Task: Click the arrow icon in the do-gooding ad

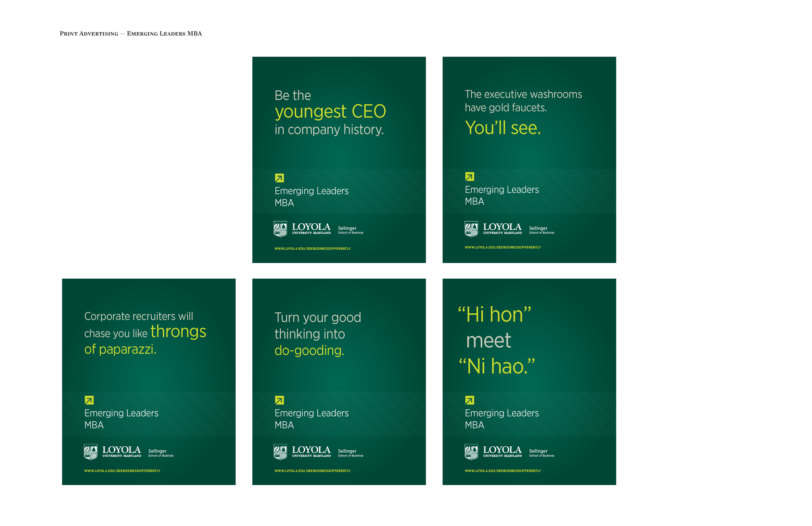Action: tap(279, 400)
